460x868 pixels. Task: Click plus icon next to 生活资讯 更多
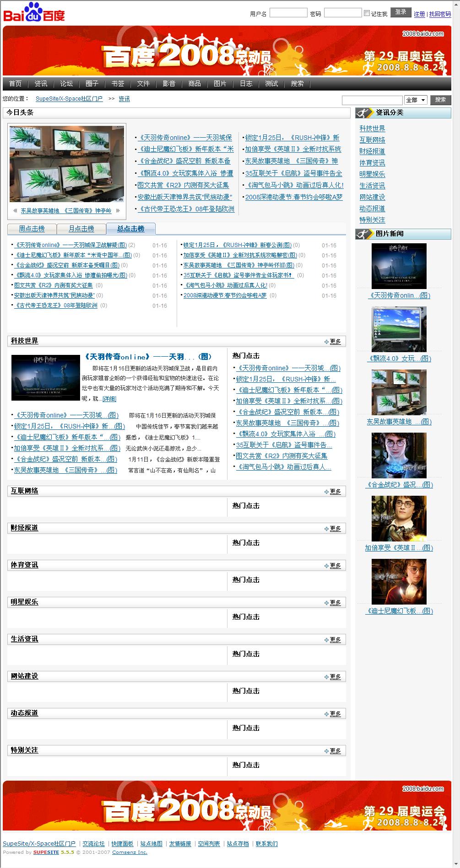click(326, 640)
